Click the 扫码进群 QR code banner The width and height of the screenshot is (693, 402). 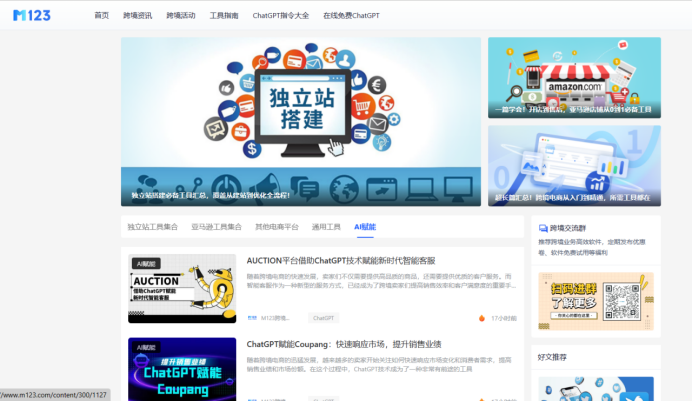click(x=596, y=301)
